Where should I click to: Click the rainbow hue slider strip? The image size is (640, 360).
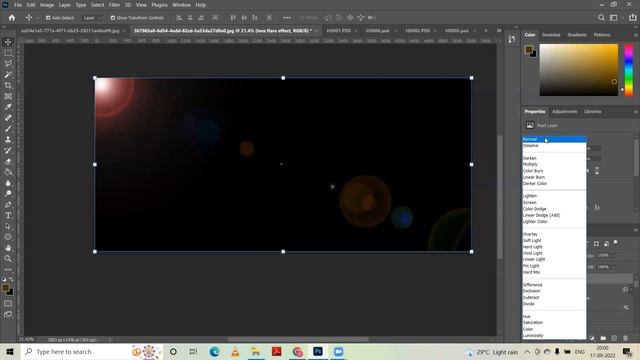[629, 70]
